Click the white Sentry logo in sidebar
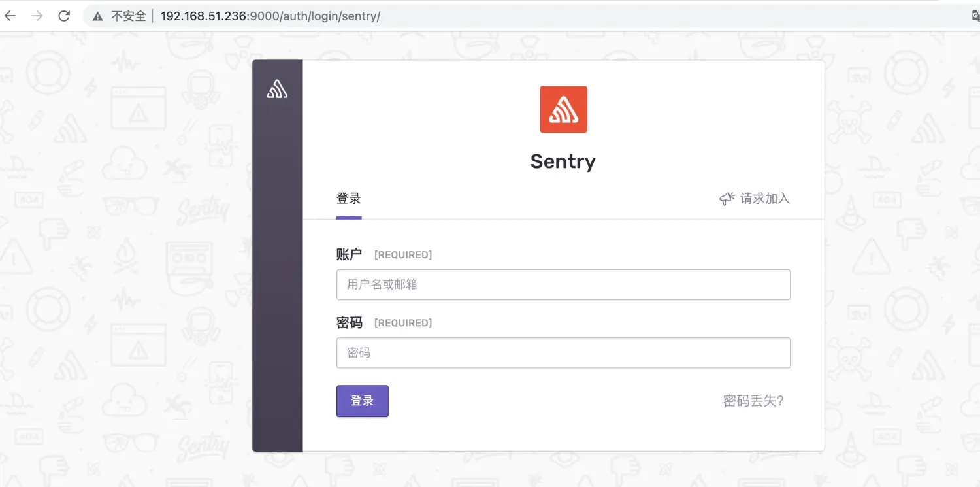Image resolution: width=980 pixels, height=487 pixels. tap(277, 89)
